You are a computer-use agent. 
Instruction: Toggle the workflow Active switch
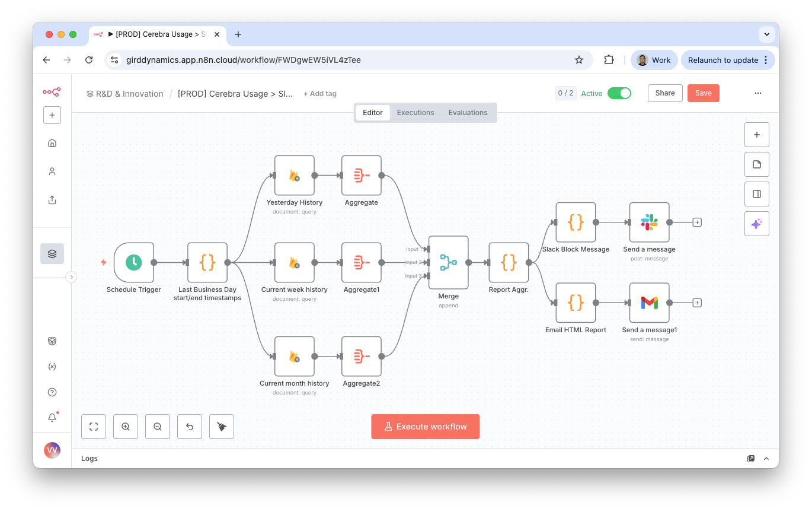click(619, 93)
